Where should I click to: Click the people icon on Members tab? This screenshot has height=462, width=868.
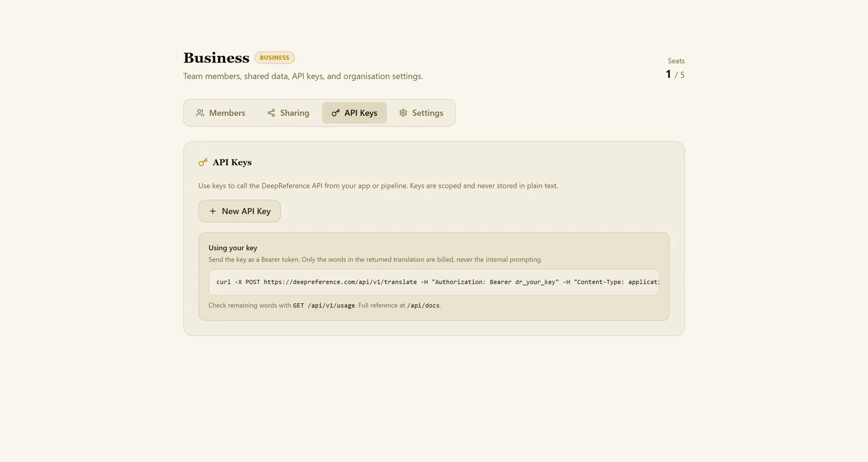[x=200, y=113]
